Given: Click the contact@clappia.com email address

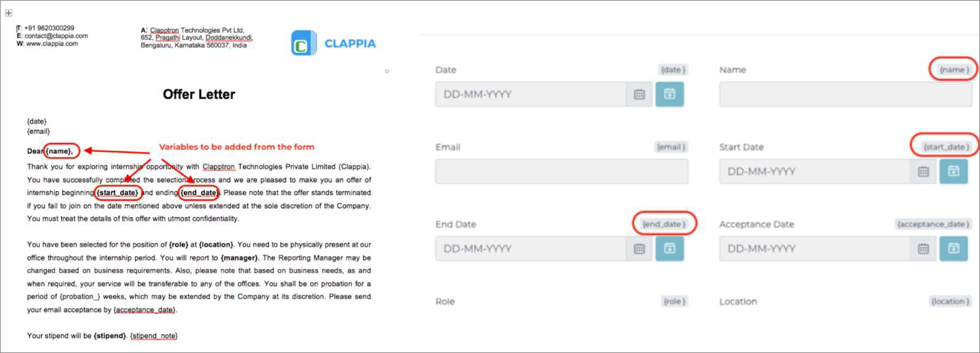Looking at the screenshot, I should 56,36.
